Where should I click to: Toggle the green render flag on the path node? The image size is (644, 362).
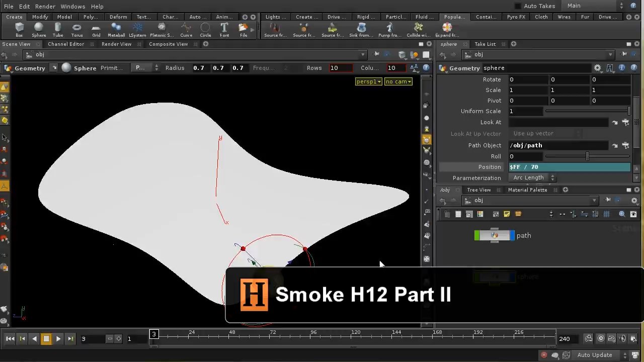476,235
